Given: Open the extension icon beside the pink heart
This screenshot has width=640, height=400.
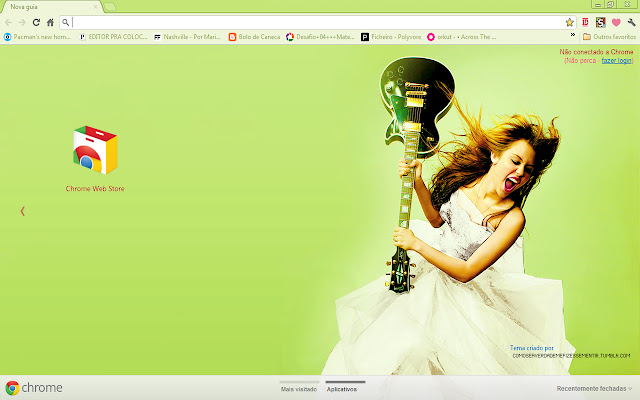Looking at the screenshot, I should pos(600,22).
